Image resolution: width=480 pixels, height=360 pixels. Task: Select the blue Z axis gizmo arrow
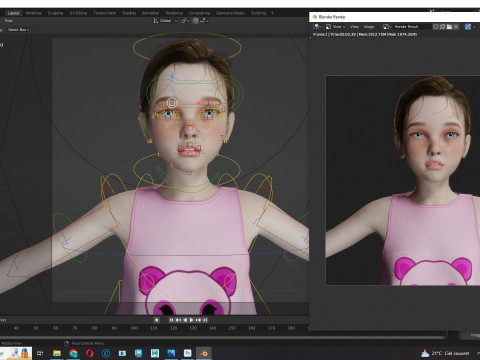(x=172, y=76)
